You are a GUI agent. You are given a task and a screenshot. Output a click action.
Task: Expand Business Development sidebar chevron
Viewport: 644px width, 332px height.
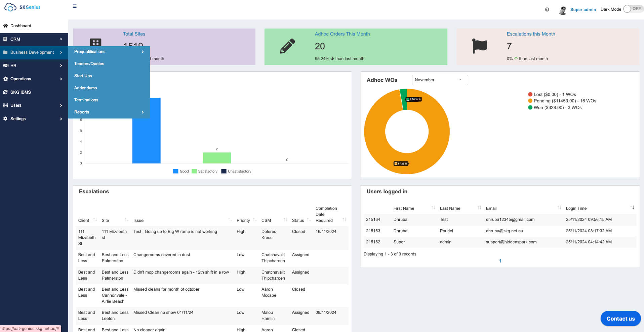click(x=61, y=52)
